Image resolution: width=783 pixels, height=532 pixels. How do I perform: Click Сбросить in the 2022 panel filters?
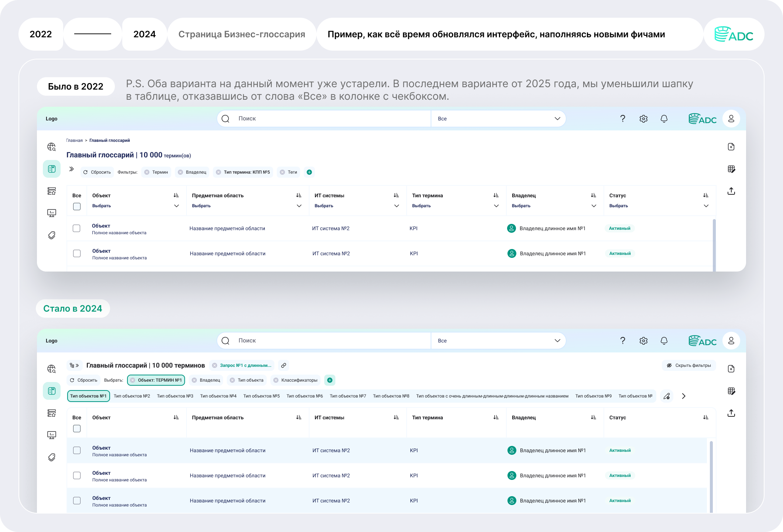pyautogui.click(x=97, y=172)
